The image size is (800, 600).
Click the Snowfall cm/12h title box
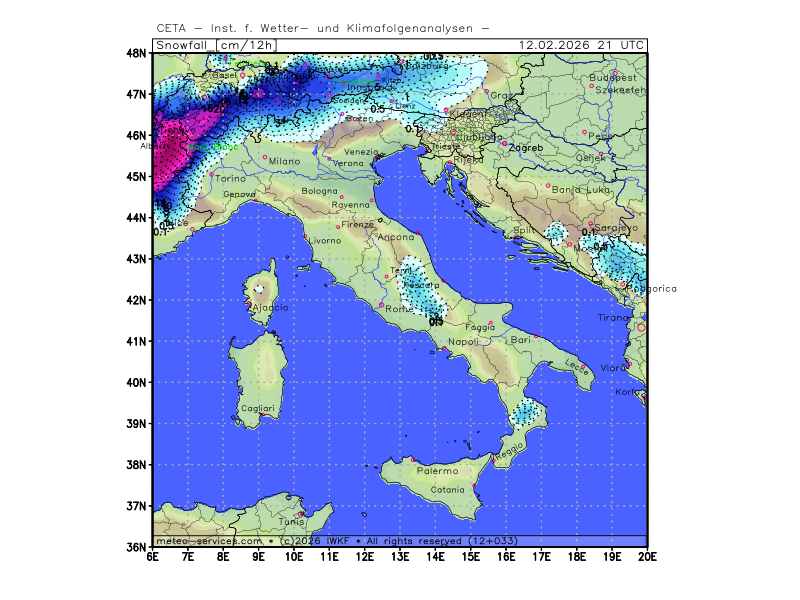215,45
